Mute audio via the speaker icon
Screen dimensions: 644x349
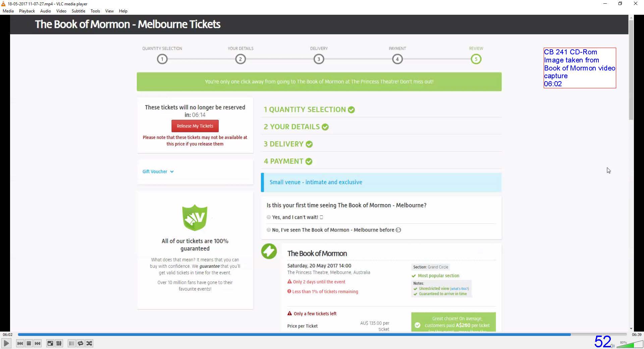point(612,346)
